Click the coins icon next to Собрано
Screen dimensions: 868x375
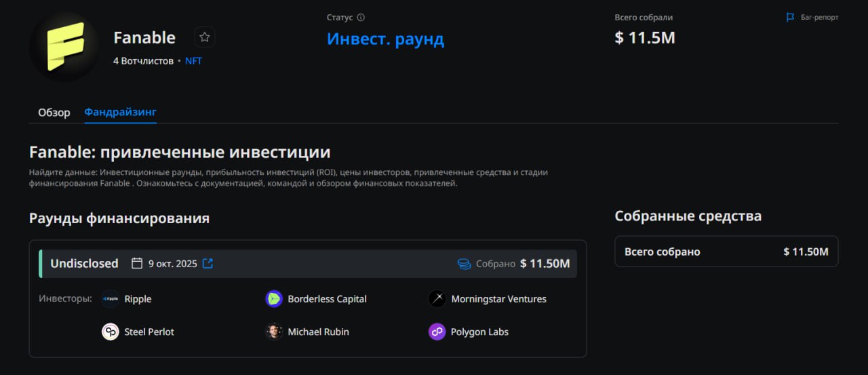[465, 264]
